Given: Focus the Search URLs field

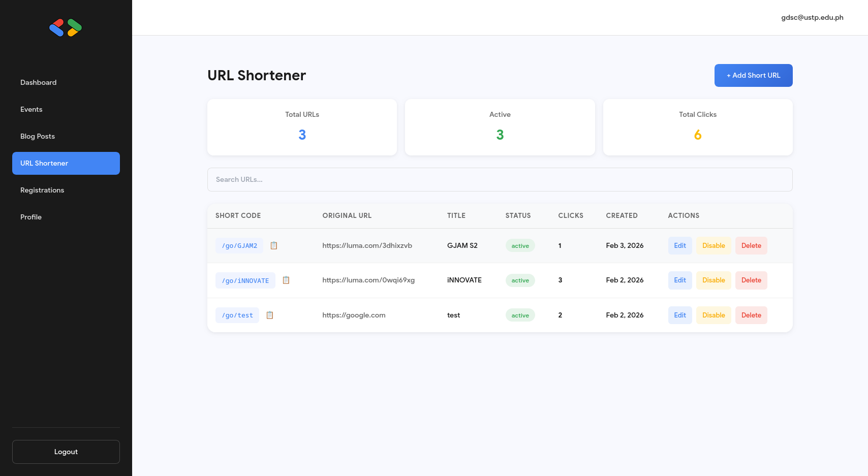Looking at the screenshot, I should click(x=500, y=179).
